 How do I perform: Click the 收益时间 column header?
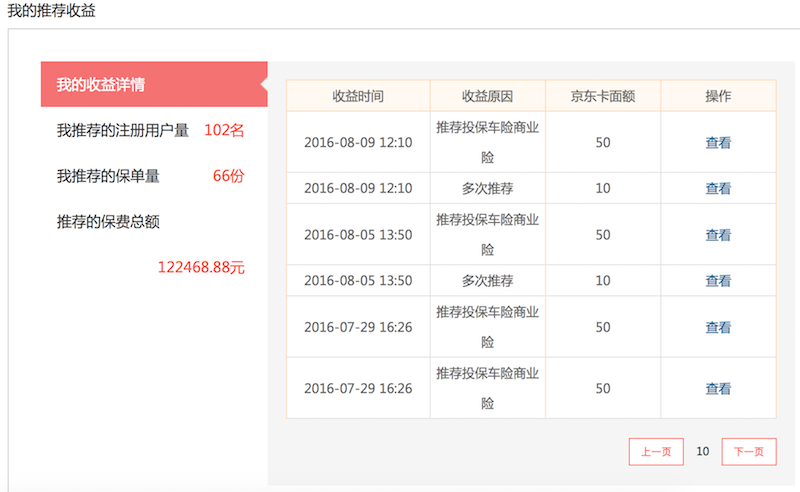point(358,96)
